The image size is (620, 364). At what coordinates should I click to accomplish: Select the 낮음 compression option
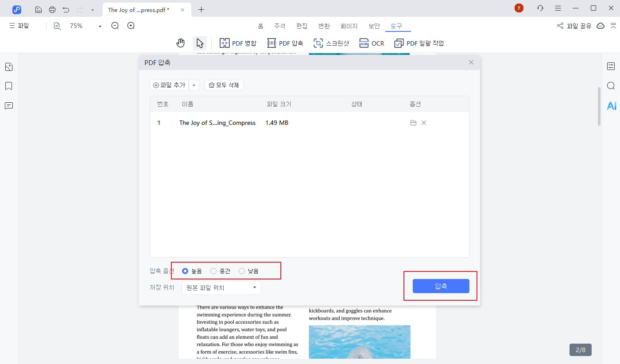pos(242,271)
